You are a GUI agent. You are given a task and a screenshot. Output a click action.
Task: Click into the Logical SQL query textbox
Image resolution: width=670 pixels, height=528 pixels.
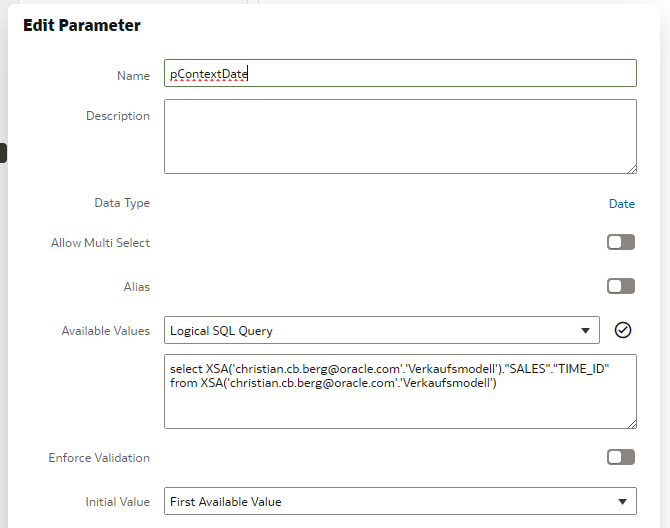click(400, 391)
